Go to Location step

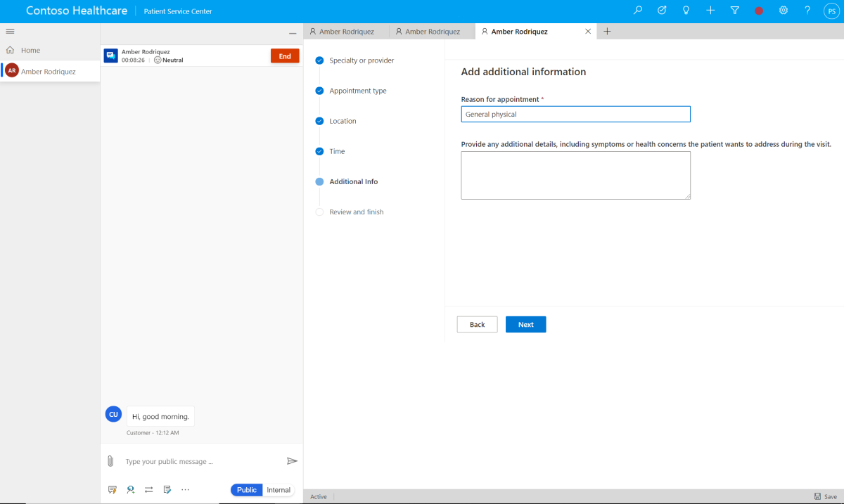(343, 121)
